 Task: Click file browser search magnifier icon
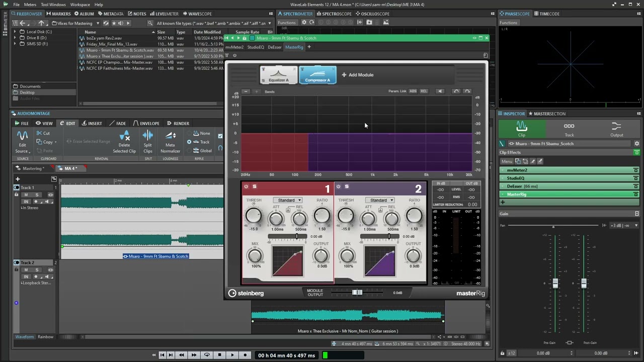coord(150,23)
